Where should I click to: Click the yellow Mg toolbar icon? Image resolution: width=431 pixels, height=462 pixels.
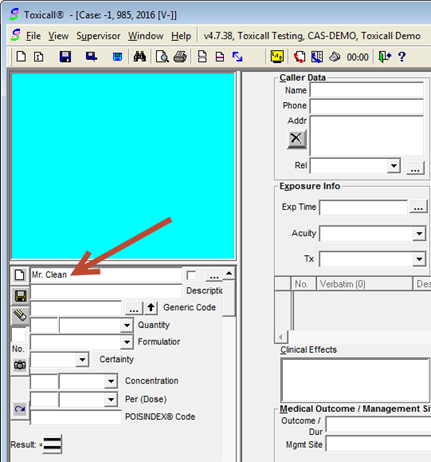point(277,57)
